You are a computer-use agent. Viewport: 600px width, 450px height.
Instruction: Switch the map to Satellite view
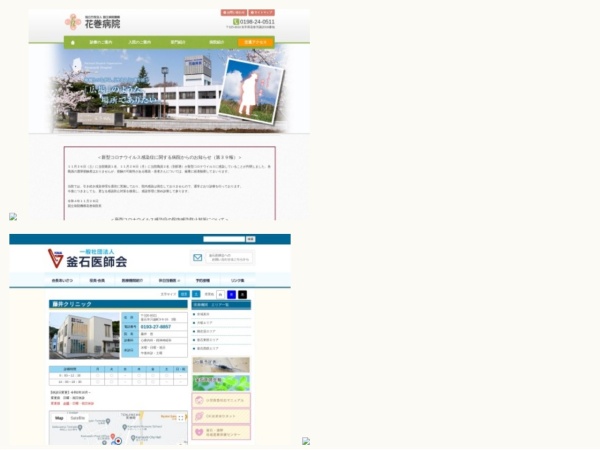78,418
